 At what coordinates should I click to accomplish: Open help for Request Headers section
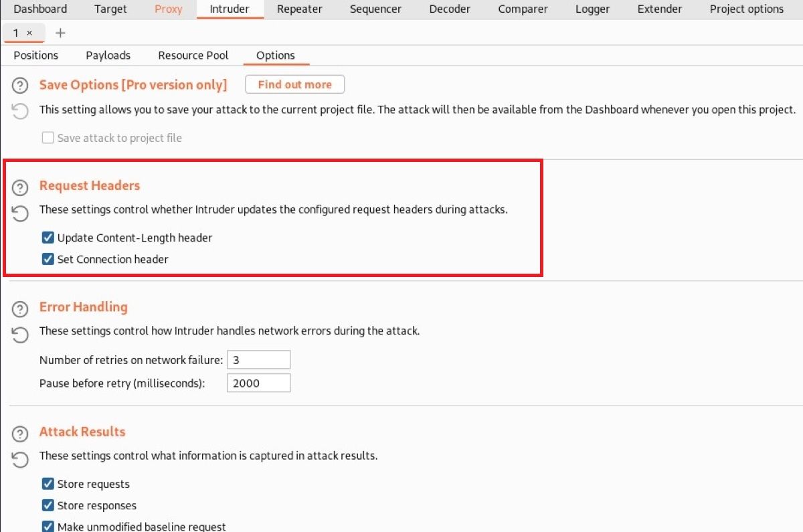(x=21, y=188)
